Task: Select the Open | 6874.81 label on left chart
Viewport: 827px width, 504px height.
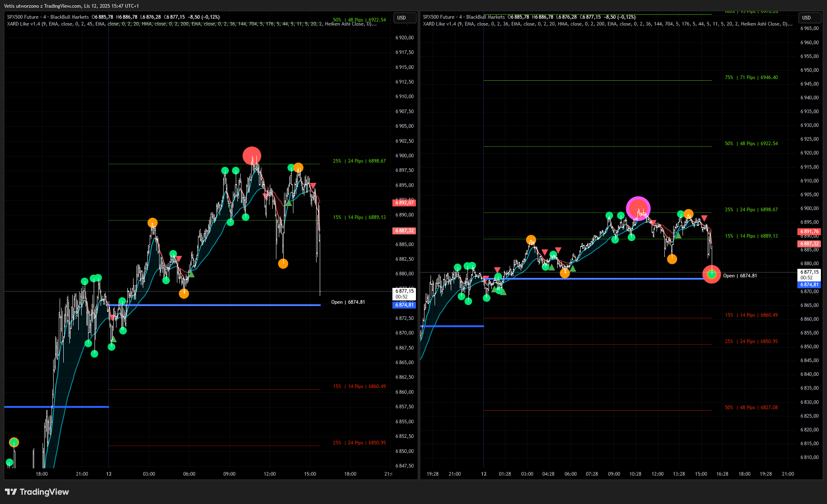Action: click(x=348, y=302)
